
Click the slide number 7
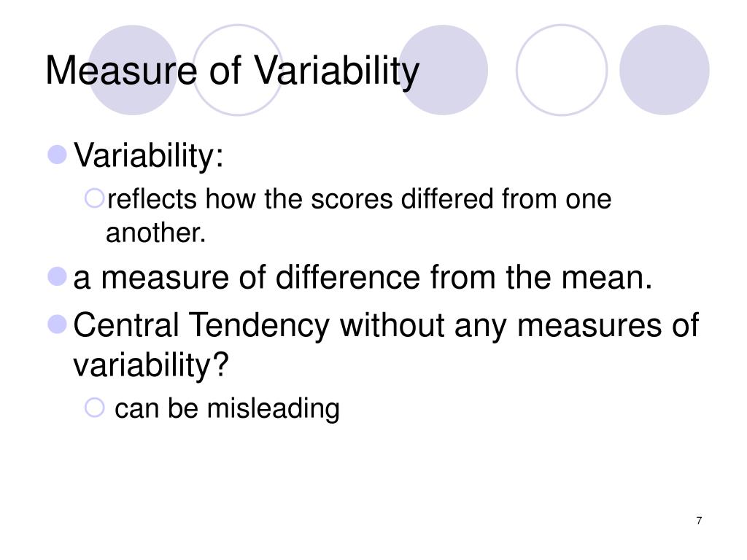tap(699, 521)
